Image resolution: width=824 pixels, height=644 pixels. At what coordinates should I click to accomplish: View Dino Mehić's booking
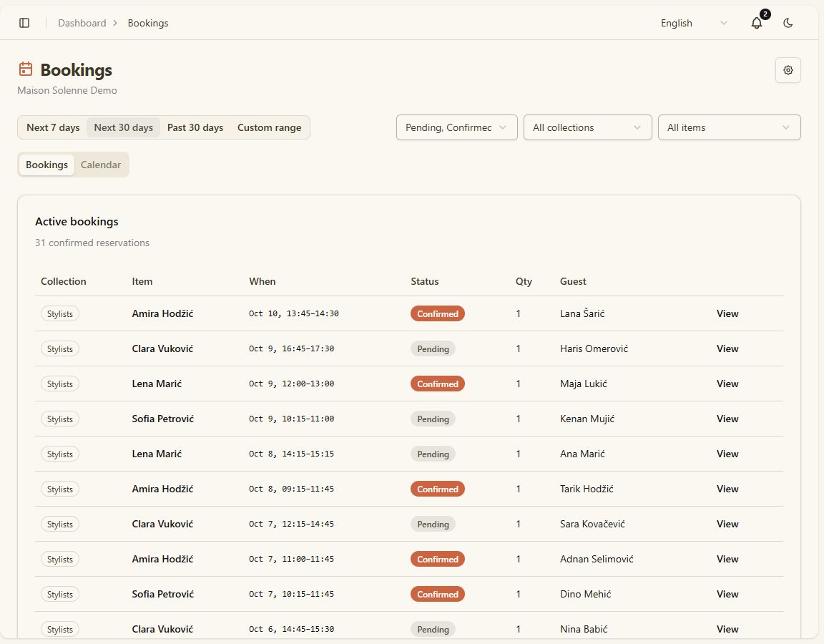727,594
